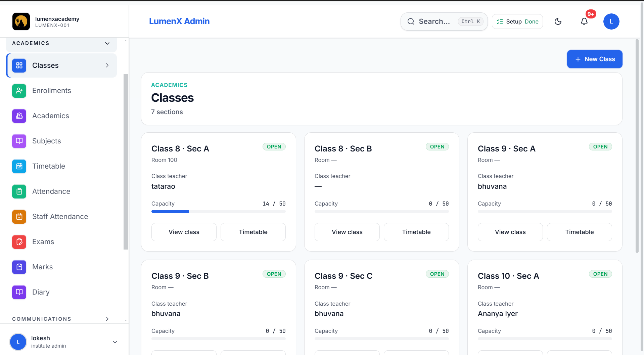
Task: Focus the Search field
Action: [444, 21]
